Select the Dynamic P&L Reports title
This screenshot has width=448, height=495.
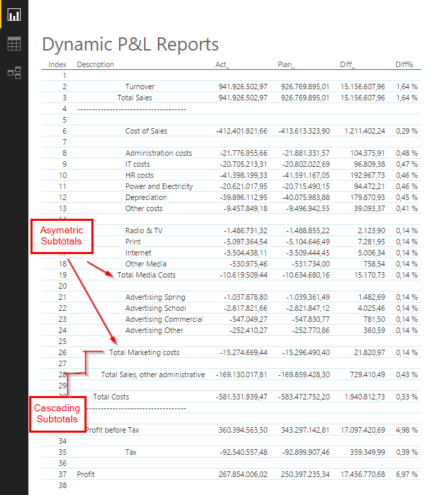pyautogui.click(x=130, y=44)
